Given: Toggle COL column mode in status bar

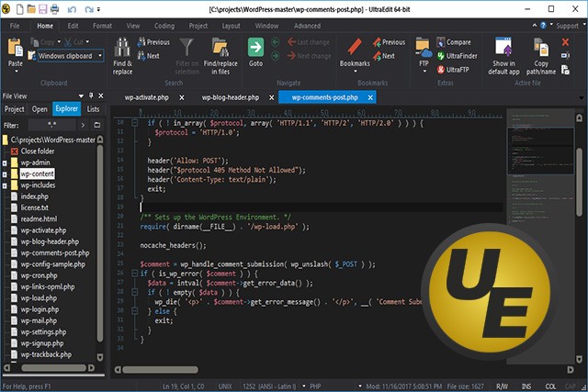Looking at the screenshot, I should click(550, 386).
